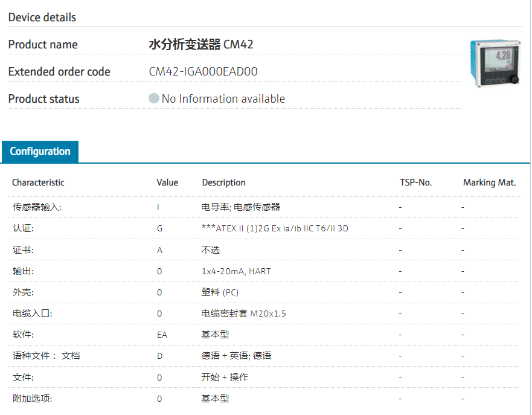Open the CM42 transmitter product image
Viewport: 532px width, 415px height.
coord(495,63)
